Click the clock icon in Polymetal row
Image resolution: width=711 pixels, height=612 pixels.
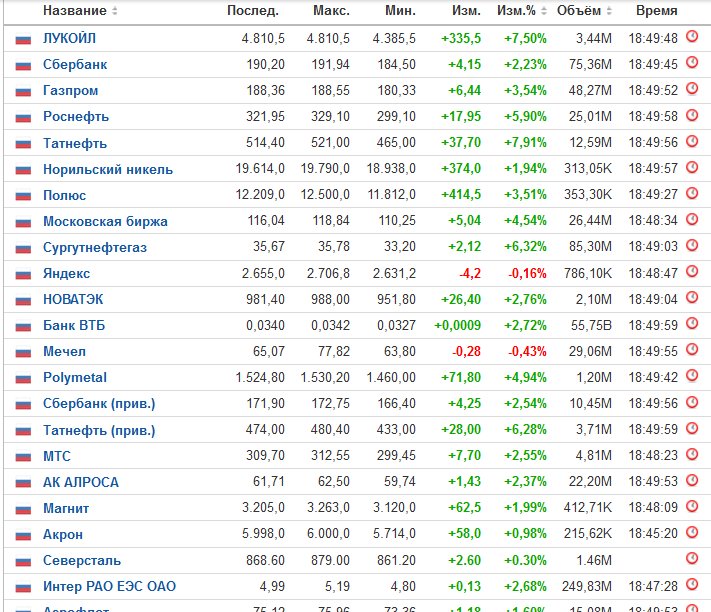click(692, 375)
